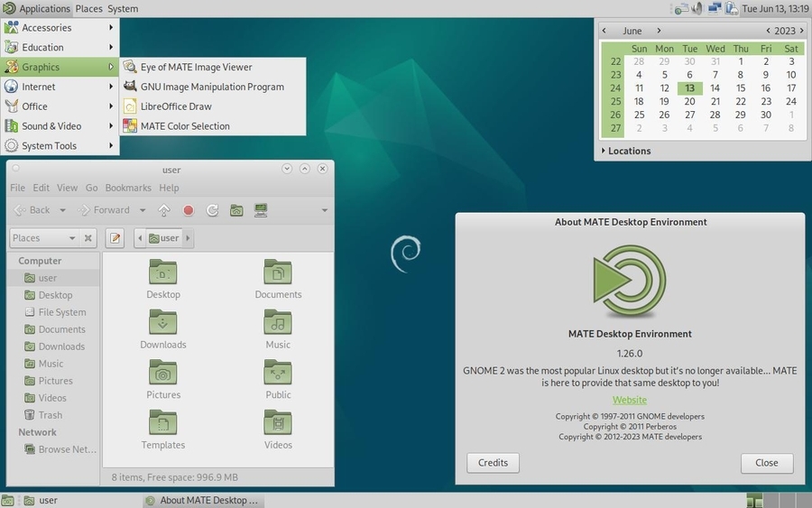Click path bar left scroll arrow

click(x=140, y=238)
